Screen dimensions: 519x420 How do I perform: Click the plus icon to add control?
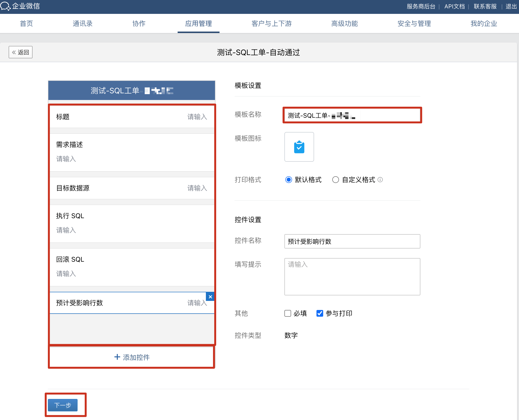point(117,357)
